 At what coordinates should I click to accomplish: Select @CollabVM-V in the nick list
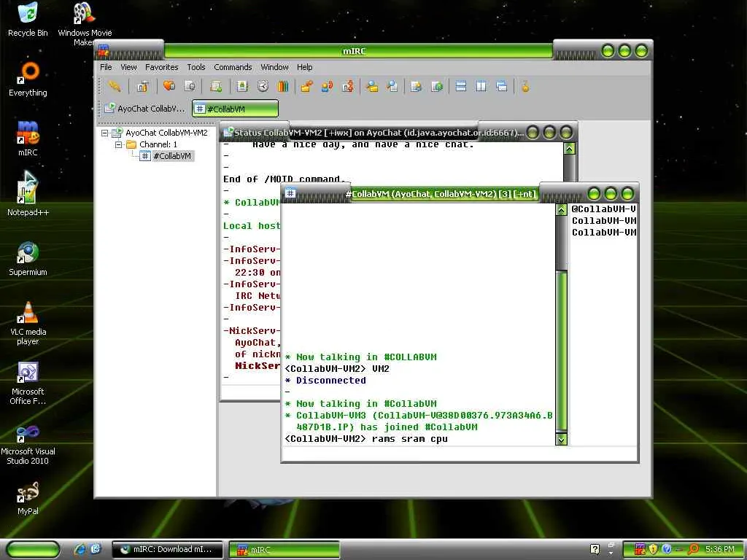tap(603, 209)
